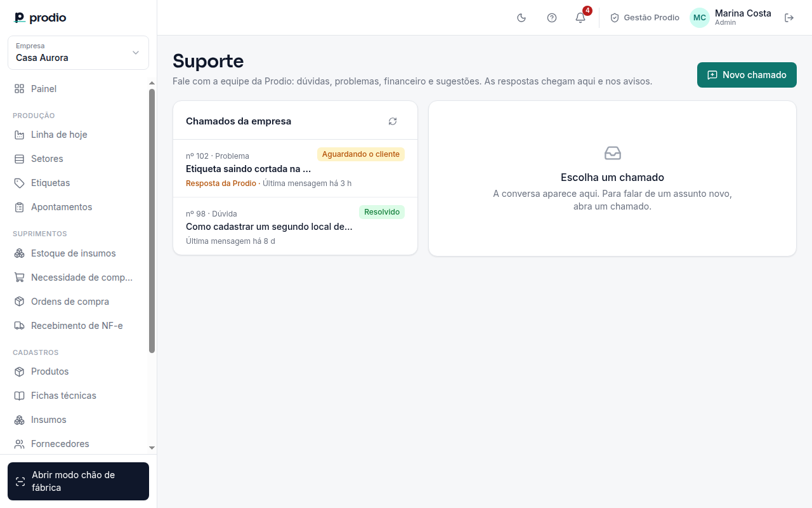Refresh the Chamados da empresa list
This screenshot has height=508, width=812.
[393, 121]
